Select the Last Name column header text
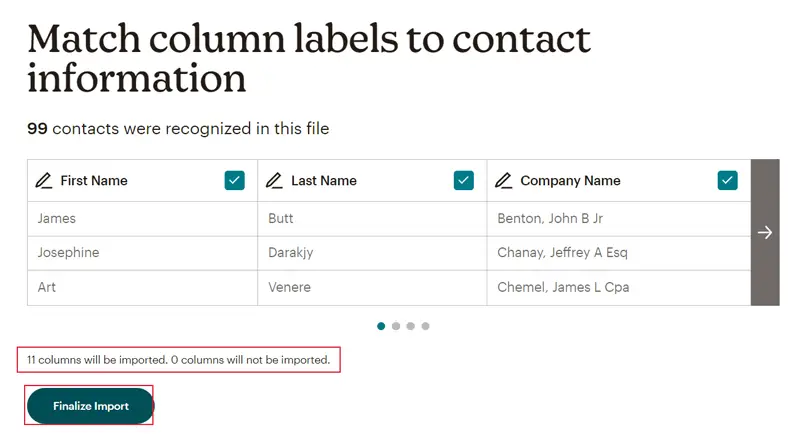The height and width of the screenshot is (443, 800). [x=324, y=181]
